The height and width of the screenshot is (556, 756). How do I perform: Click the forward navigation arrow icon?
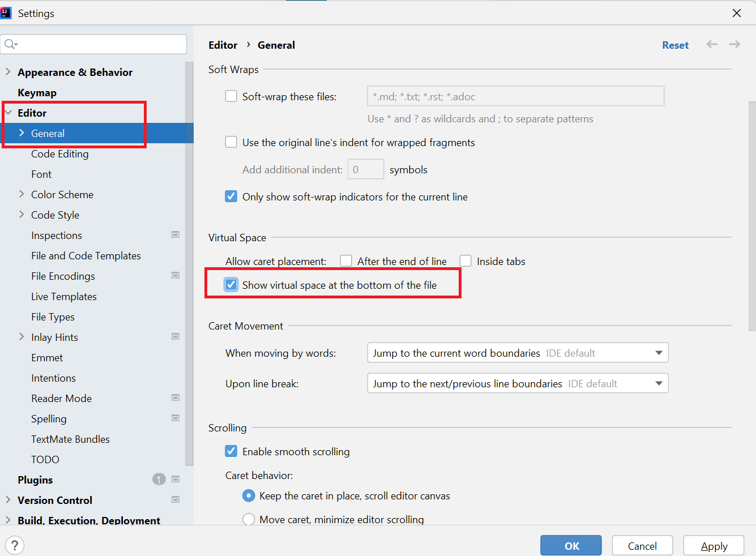point(734,45)
